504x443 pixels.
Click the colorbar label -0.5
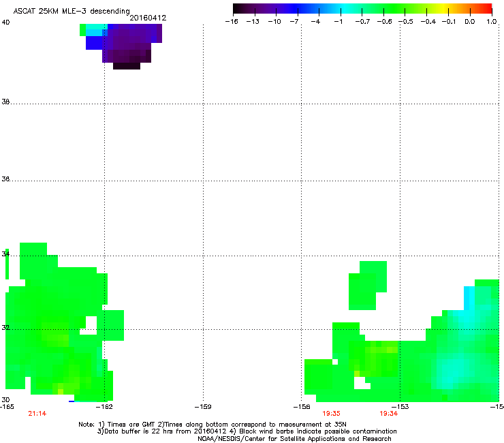point(406,22)
